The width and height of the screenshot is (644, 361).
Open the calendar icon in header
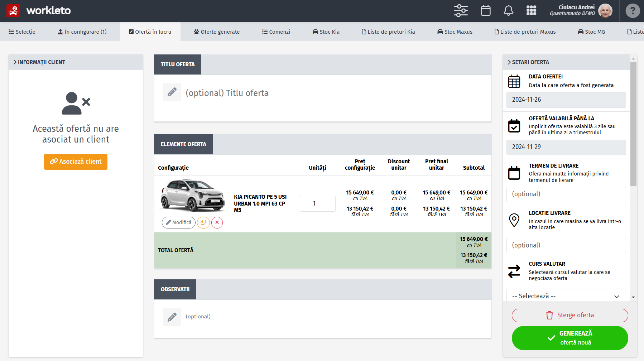486,11
